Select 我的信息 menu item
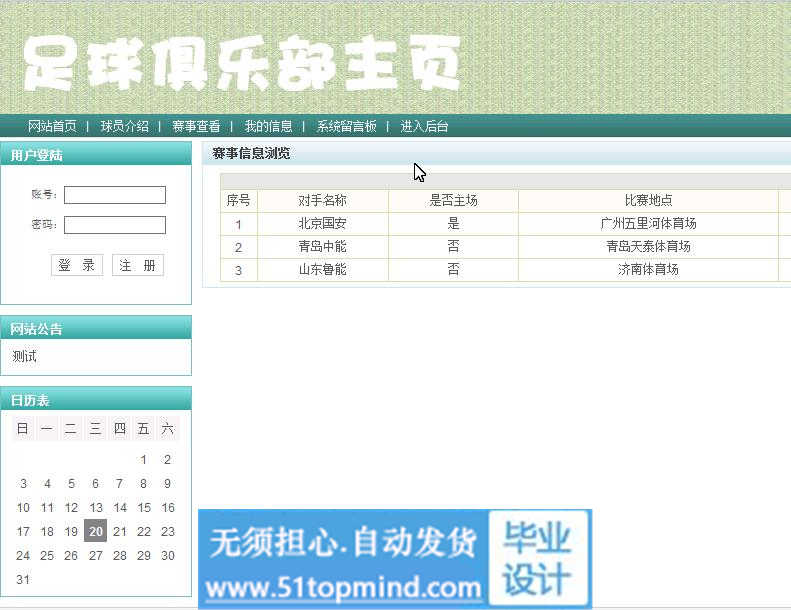The image size is (791, 610). (268, 126)
